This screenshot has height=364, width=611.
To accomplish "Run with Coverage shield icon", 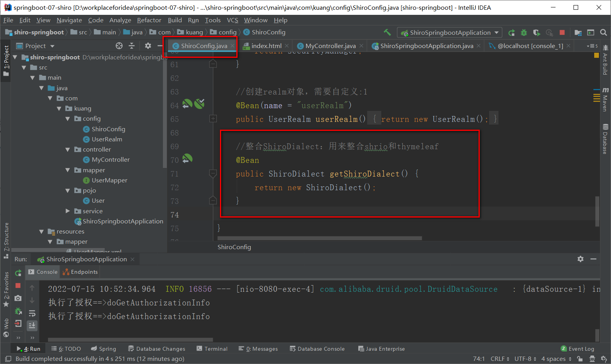I will pyautogui.click(x=536, y=33).
